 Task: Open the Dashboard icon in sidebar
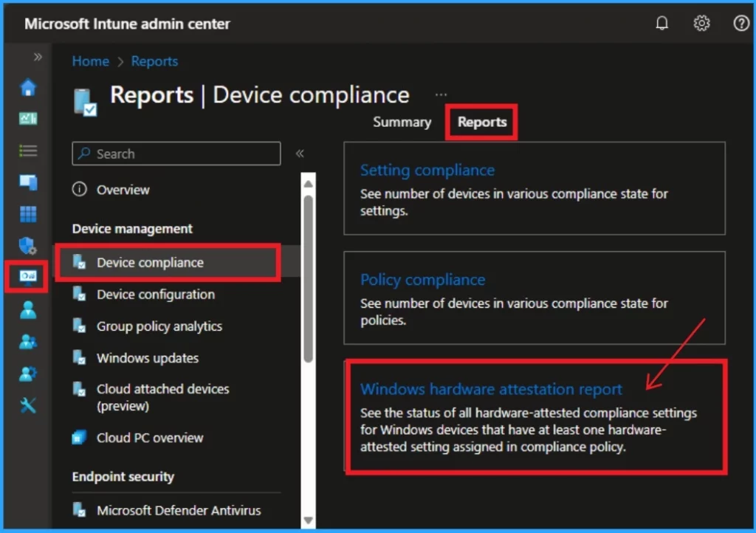[28, 119]
